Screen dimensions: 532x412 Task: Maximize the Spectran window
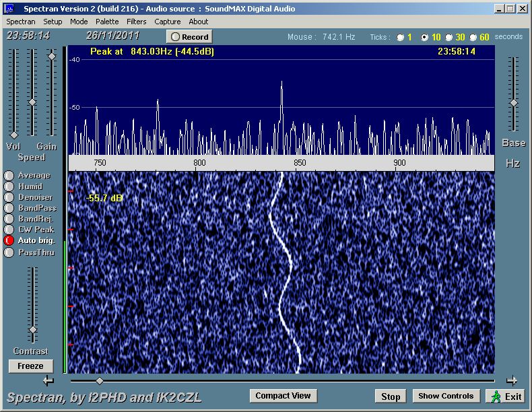pos(510,9)
